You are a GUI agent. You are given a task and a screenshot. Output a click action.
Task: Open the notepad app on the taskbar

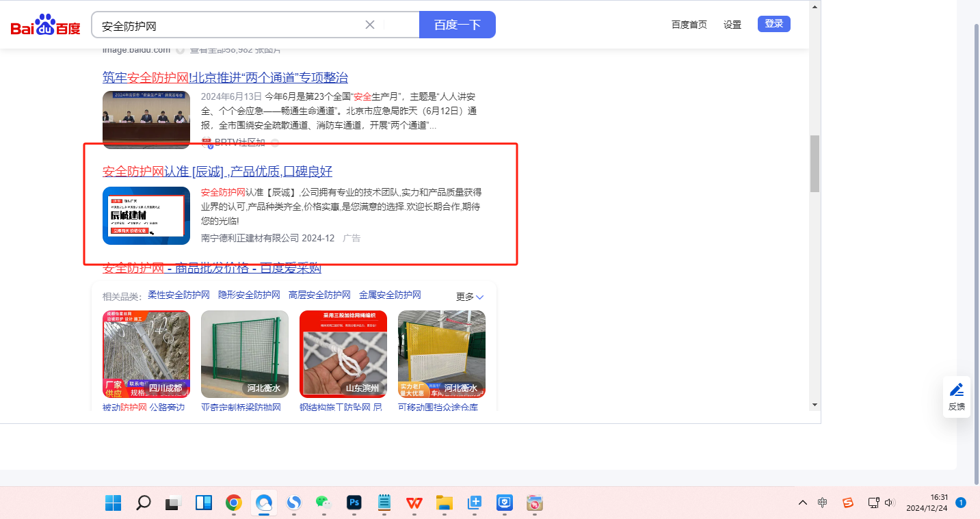pos(384,503)
